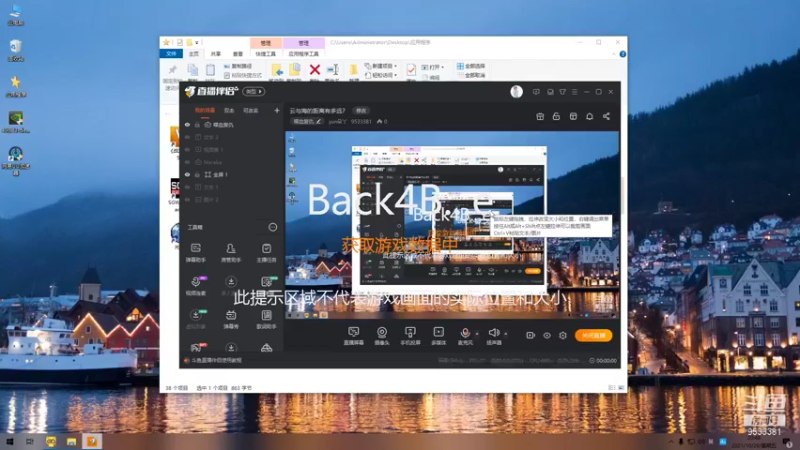Click the padlock icon in the header
Image resolution: width=800 pixels, height=450 pixels.
click(556, 116)
